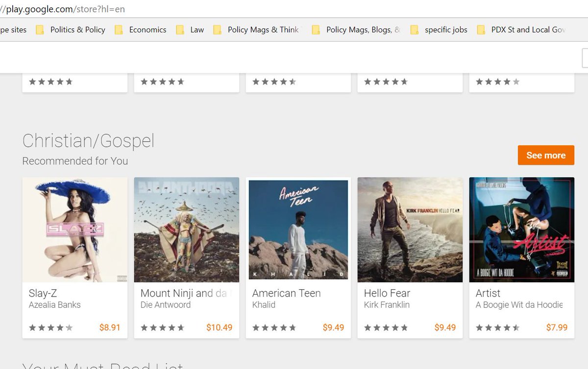Screen dimensions: 588x369
Task: Click the See more button for Christian/Gospel
Action: click(546, 155)
